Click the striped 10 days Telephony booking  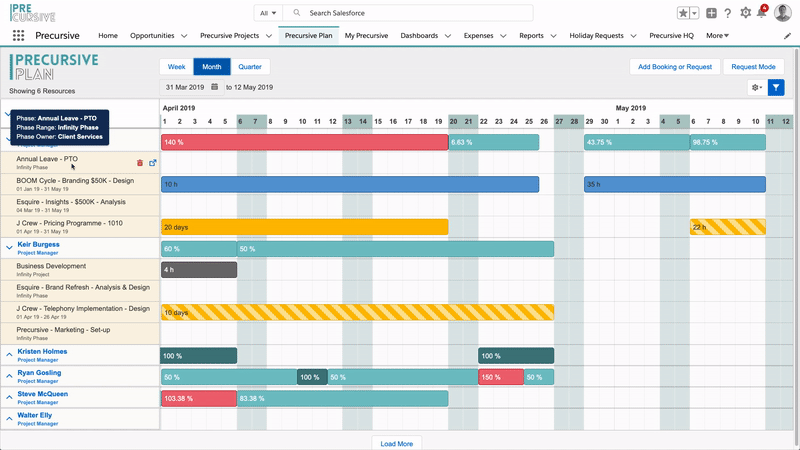click(x=358, y=312)
